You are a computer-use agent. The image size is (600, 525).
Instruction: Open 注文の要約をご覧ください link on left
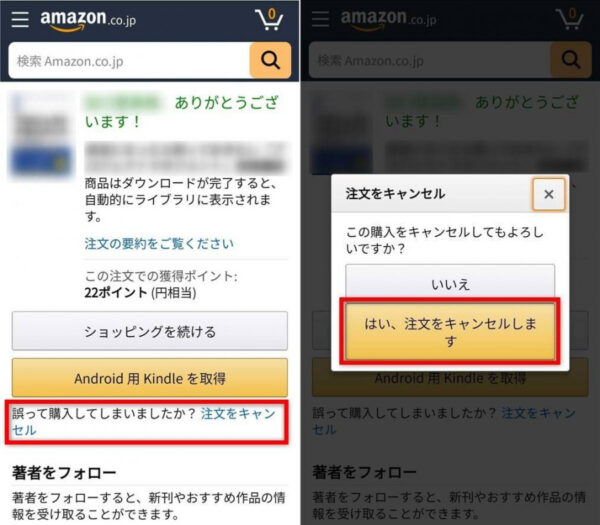(x=159, y=243)
